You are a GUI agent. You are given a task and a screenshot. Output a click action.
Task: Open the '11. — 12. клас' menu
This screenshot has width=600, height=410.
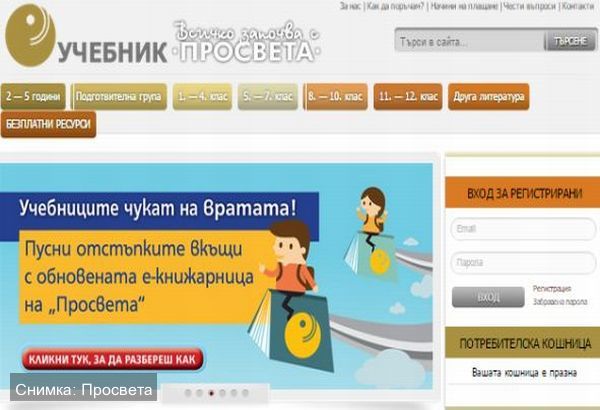408,96
